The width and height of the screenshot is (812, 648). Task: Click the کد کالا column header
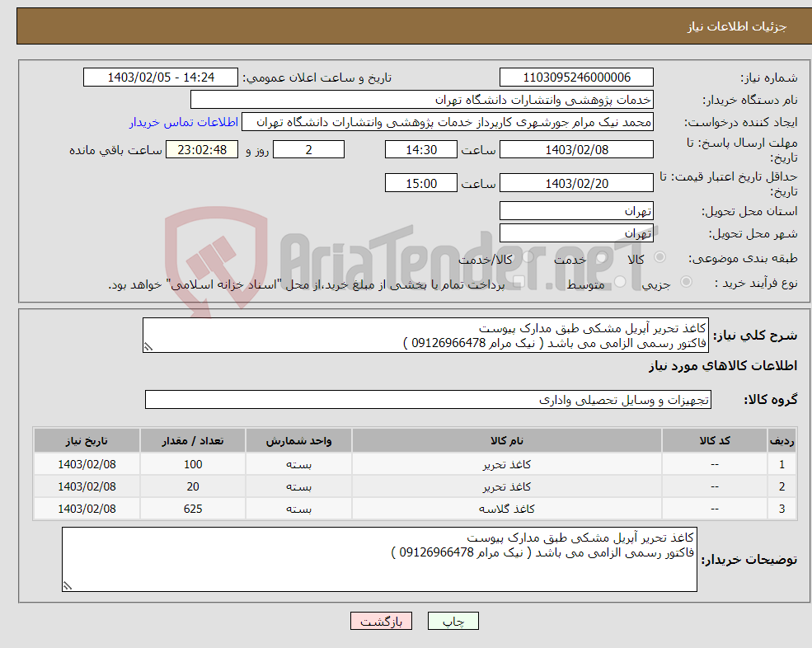(x=715, y=441)
